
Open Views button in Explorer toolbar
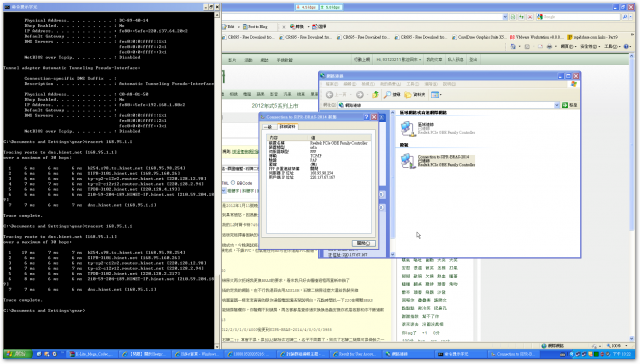[x=435, y=95]
